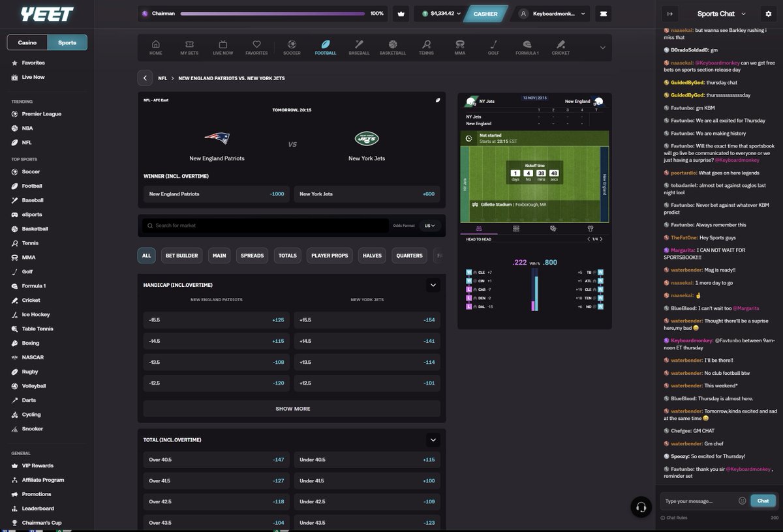Open live support headset button
783x532 pixels.
tap(641, 507)
